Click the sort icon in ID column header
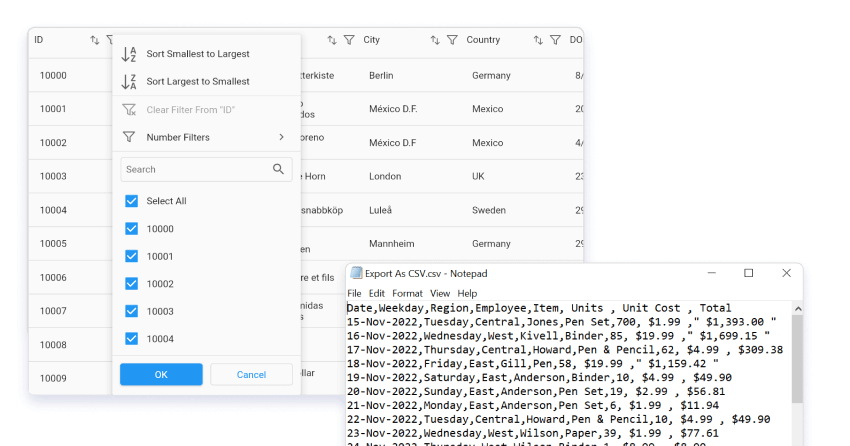 [x=95, y=40]
